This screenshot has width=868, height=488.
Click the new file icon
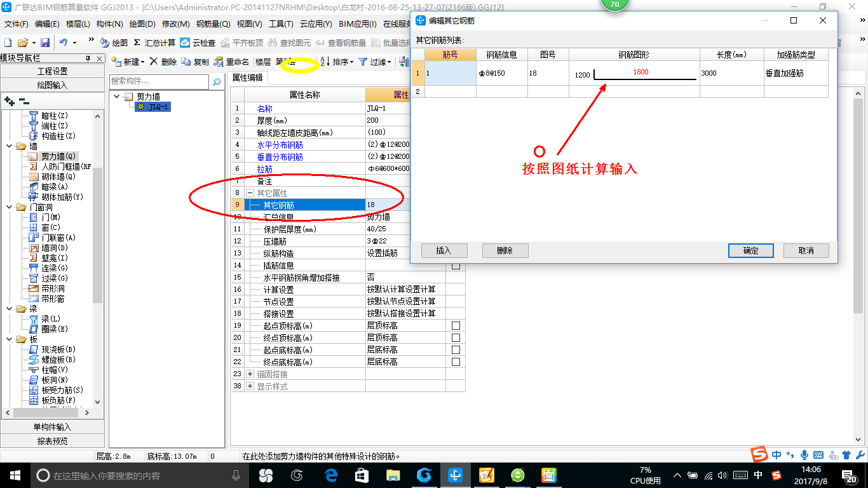point(8,43)
